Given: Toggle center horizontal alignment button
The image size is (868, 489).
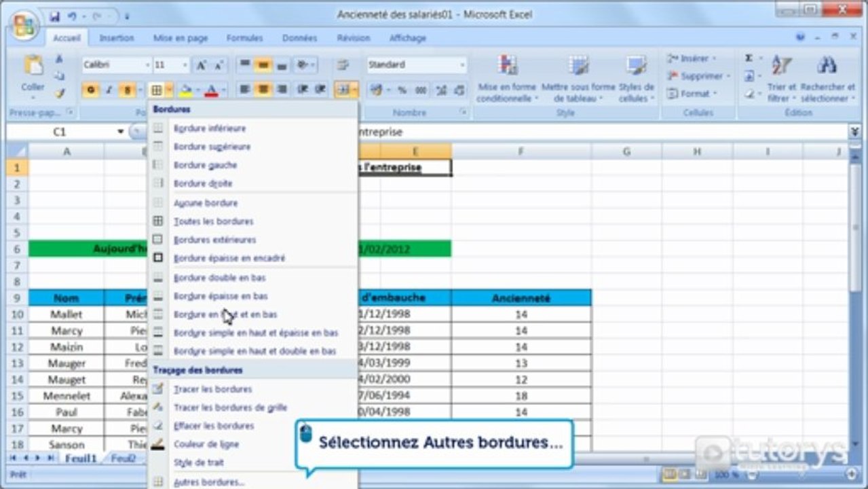Looking at the screenshot, I should 263,90.
